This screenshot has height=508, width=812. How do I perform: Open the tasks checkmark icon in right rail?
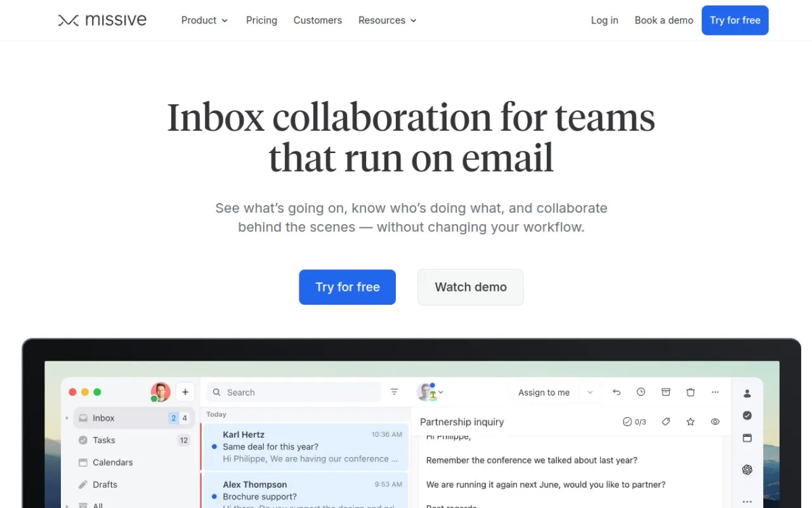click(x=747, y=415)
